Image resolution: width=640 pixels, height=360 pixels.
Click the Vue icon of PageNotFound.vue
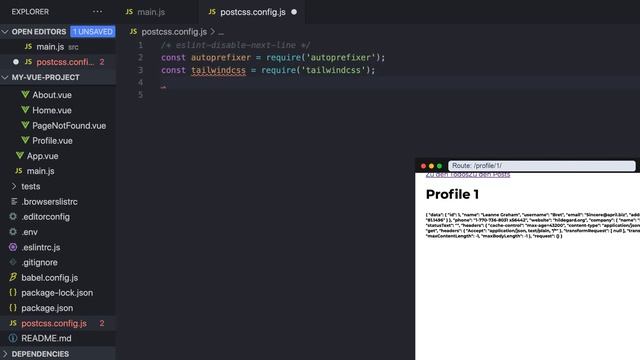point(25,125)
